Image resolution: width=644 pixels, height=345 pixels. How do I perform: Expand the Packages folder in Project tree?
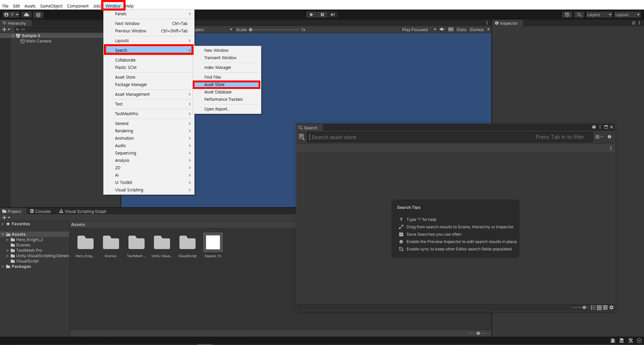[3, 267]
